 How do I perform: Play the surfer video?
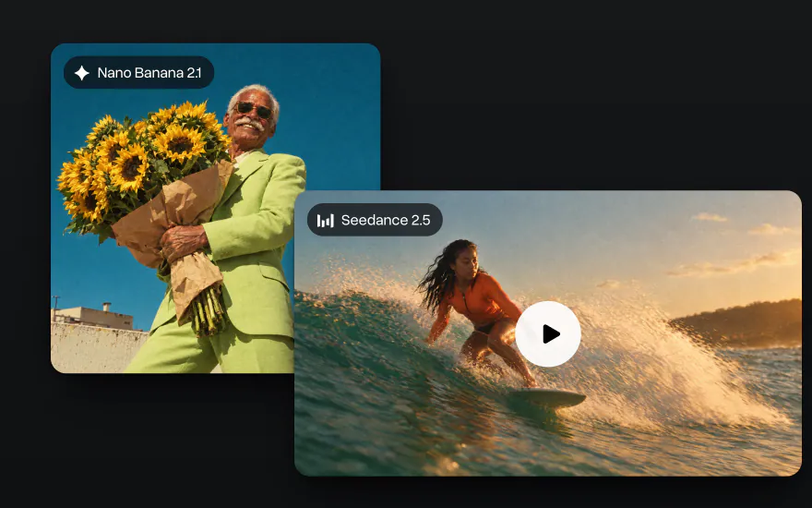(x=548, y=333)
